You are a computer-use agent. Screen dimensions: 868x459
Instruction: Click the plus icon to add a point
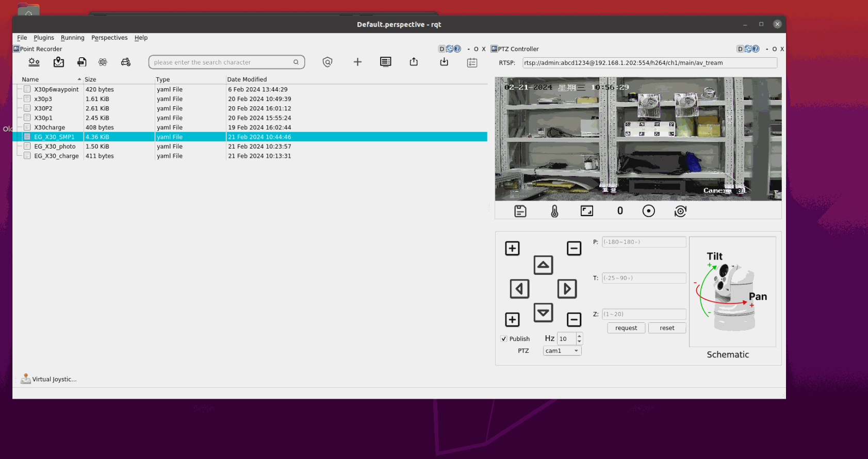click(357, 62)
